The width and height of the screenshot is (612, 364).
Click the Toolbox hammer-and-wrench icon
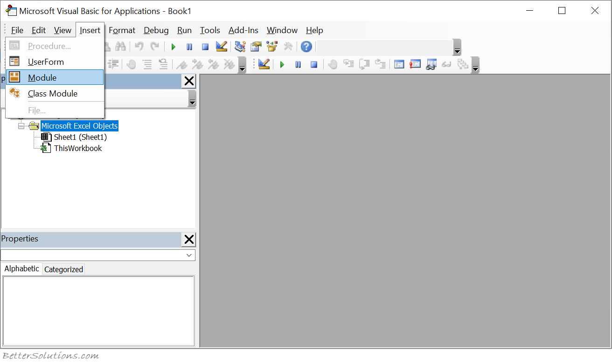coord(288,46)
